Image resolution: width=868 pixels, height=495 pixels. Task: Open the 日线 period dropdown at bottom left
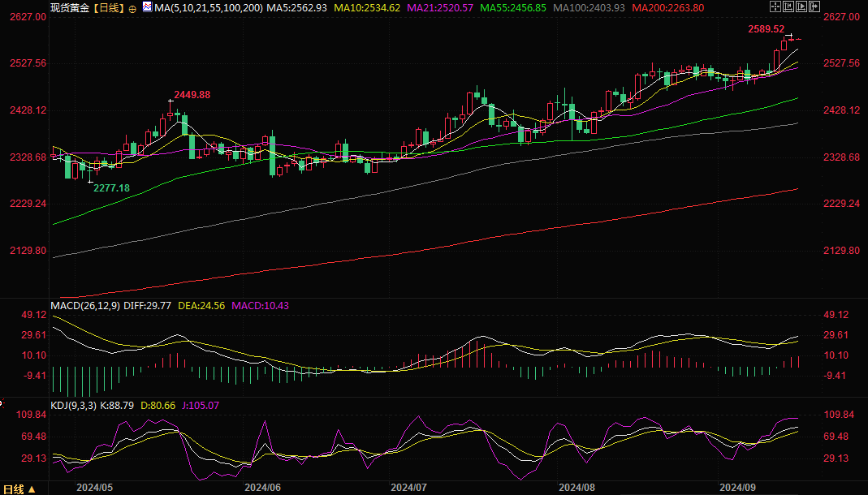[13, 489]
